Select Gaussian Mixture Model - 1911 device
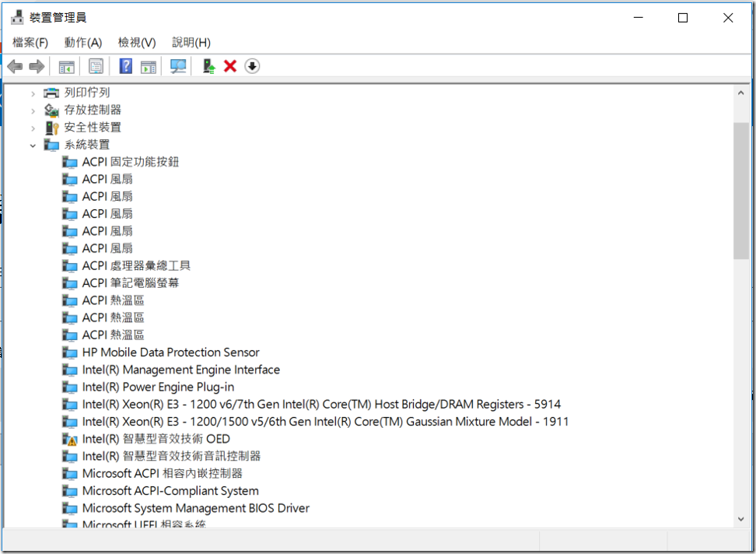The width and height of the screenshot is (756, 554). pyautogui.click(x=325, y=422)
